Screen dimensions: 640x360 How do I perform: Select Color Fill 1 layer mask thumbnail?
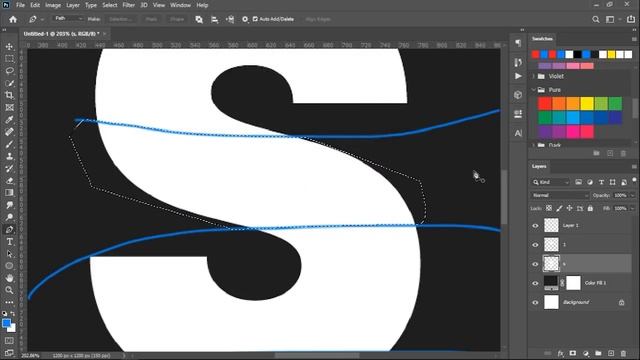[x=573, y=283]
